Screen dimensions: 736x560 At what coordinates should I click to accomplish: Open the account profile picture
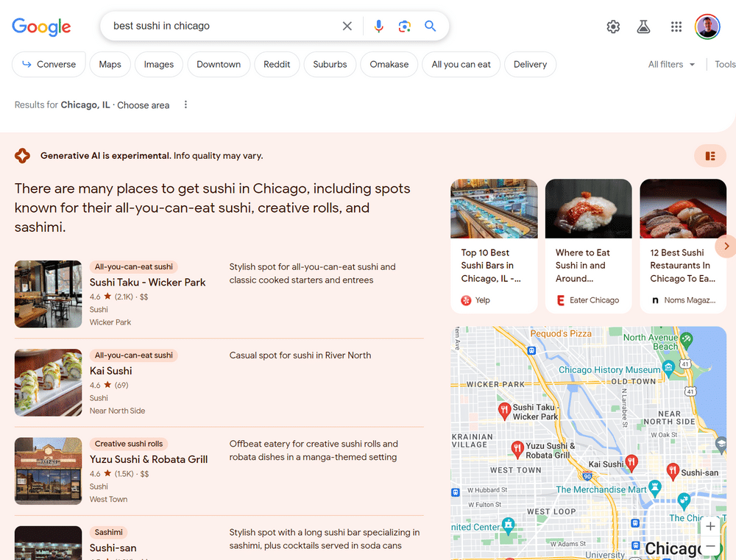click(x=707, y=26)
